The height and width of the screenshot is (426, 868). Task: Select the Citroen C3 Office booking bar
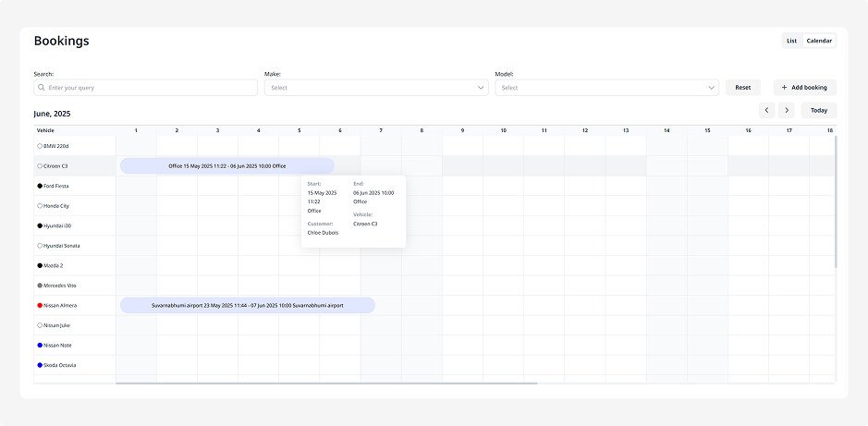click(226, 166)
